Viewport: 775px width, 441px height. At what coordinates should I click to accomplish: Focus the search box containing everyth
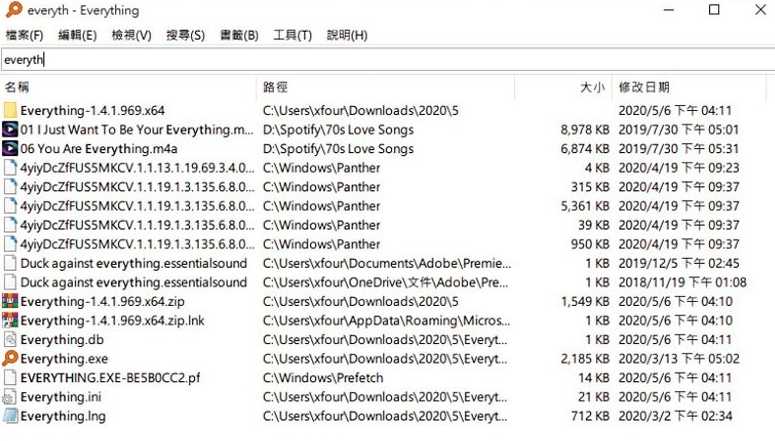click(x=388, y=60)
